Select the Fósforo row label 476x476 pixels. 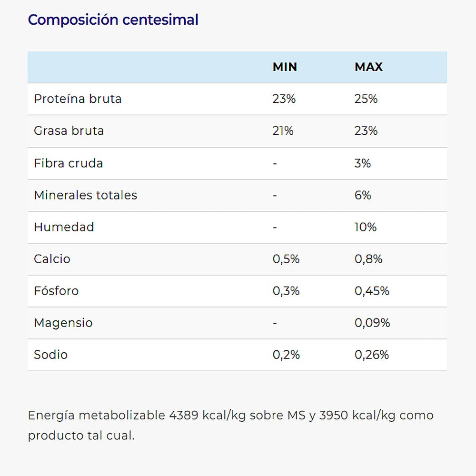pos(56,291)
